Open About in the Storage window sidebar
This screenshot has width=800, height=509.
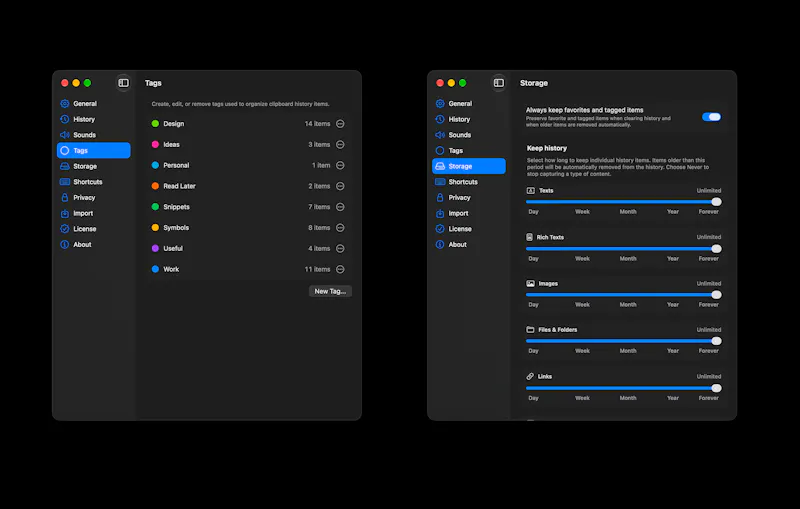(469, 245)
